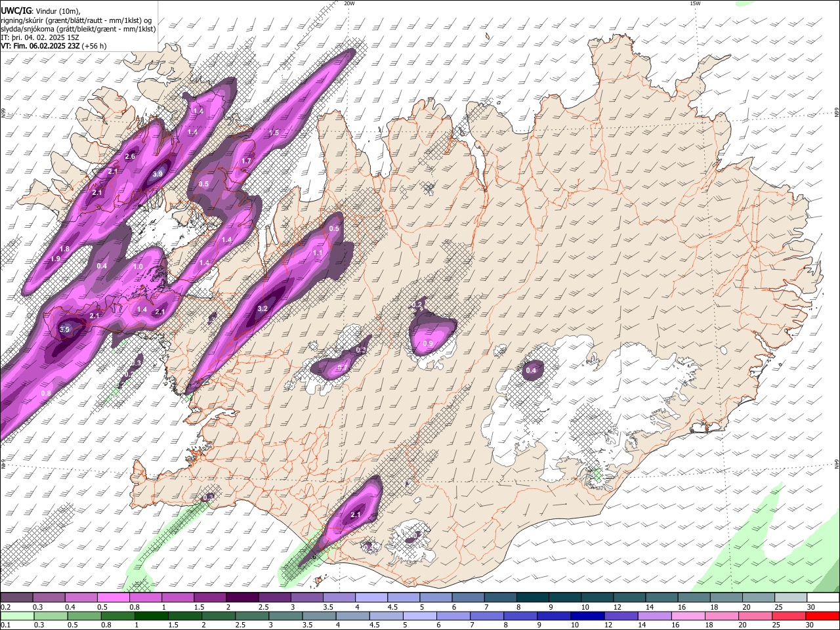Select the 'VT: Fim. 06.02.2025 23Z' valid time
The image size is (840, 630).
click(x=41, y=46)
